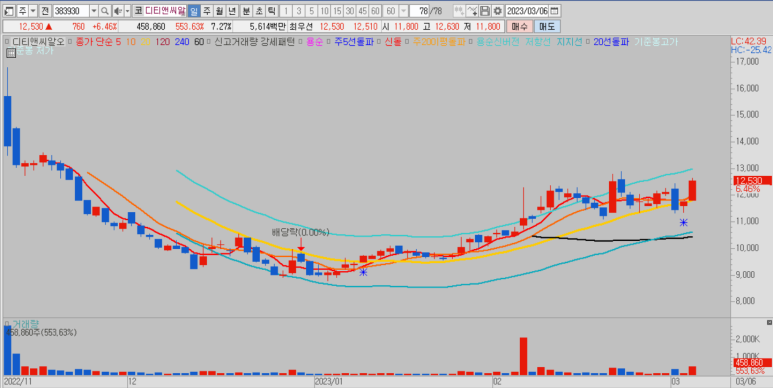Click the candle chart add icon

tap(459, 11)
